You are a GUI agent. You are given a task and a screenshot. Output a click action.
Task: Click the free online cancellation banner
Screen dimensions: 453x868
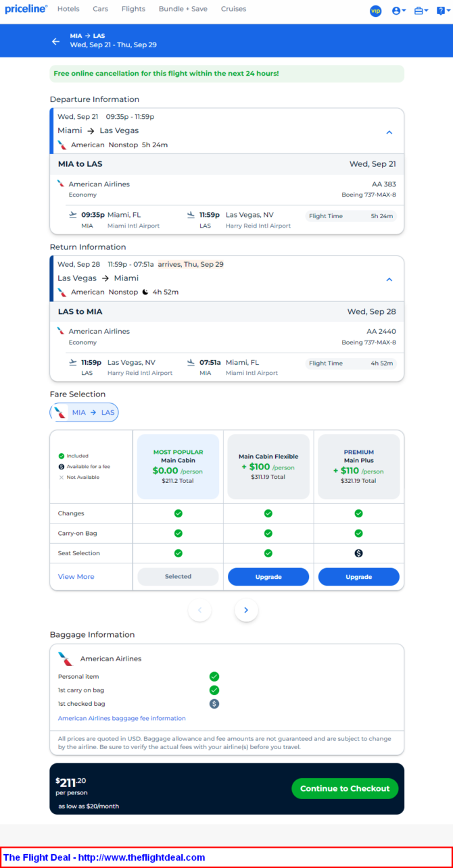click(x=226, y=74)
